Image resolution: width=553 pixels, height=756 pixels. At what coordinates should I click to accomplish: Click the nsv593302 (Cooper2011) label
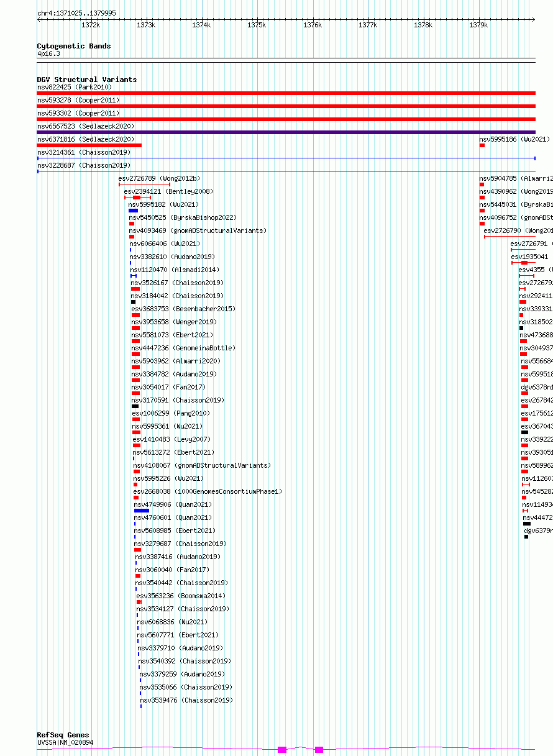click(78, 113)
